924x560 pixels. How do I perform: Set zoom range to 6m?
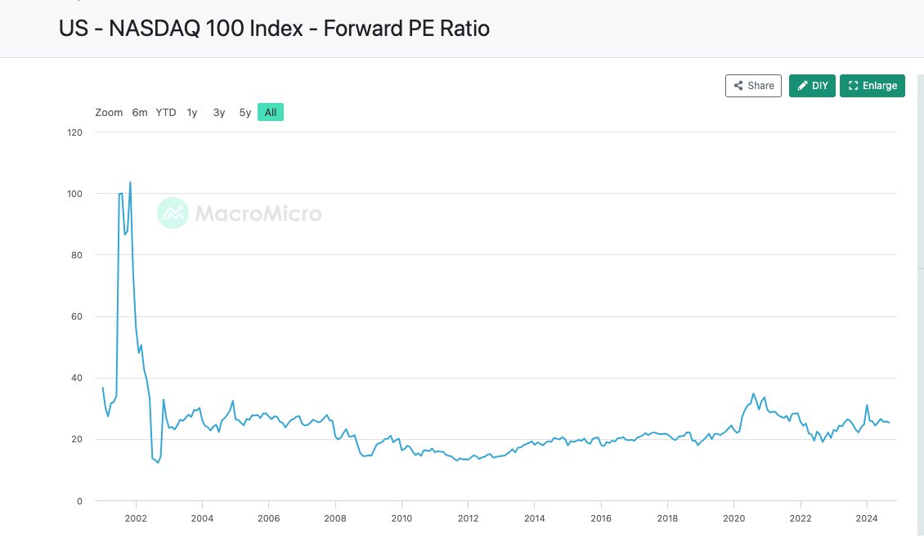[140, 113]
